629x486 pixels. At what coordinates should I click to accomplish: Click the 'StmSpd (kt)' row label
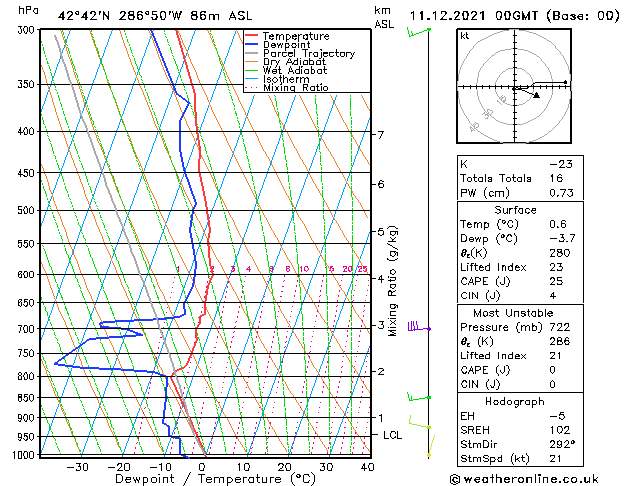495,459
